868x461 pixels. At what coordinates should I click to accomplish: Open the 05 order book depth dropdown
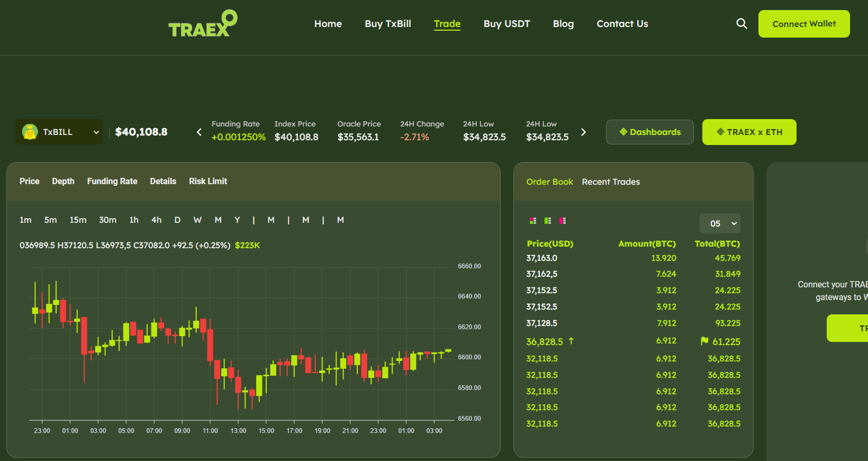click(720, 223)
